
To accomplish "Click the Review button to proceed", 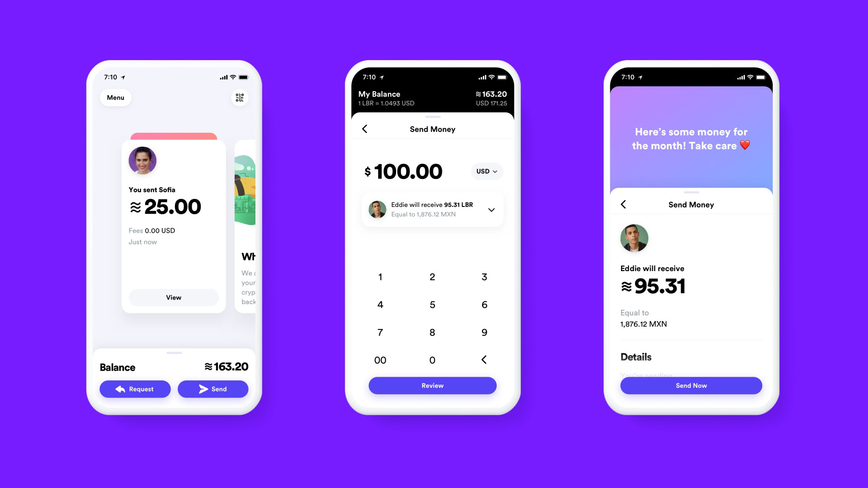I will click(x=432, y=385).
